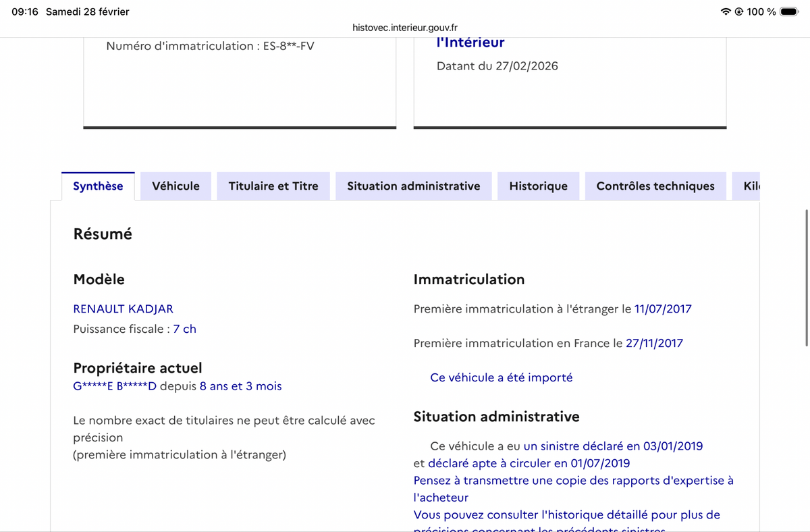Switch to the Historique tab

pos(538,186)
